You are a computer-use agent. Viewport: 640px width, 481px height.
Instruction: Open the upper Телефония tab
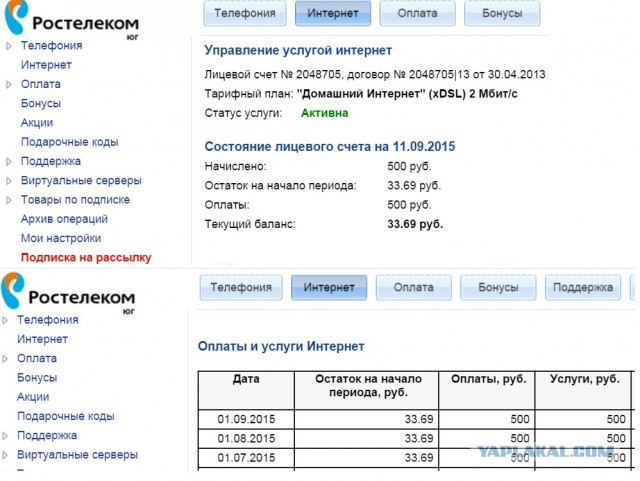click(x=245, y=13)
